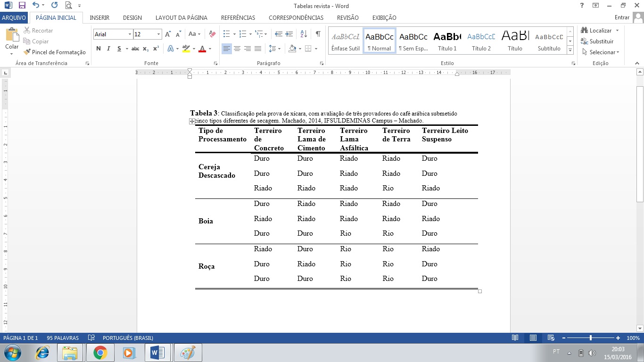Apply the Título 1 style

(x=447, y=41)
